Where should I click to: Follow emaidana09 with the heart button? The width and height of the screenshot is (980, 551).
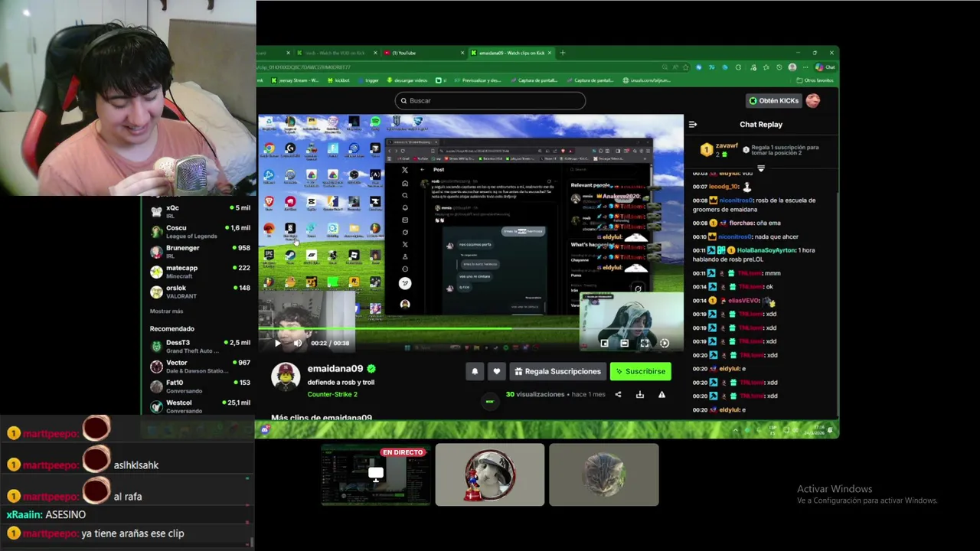click(496, 371)
